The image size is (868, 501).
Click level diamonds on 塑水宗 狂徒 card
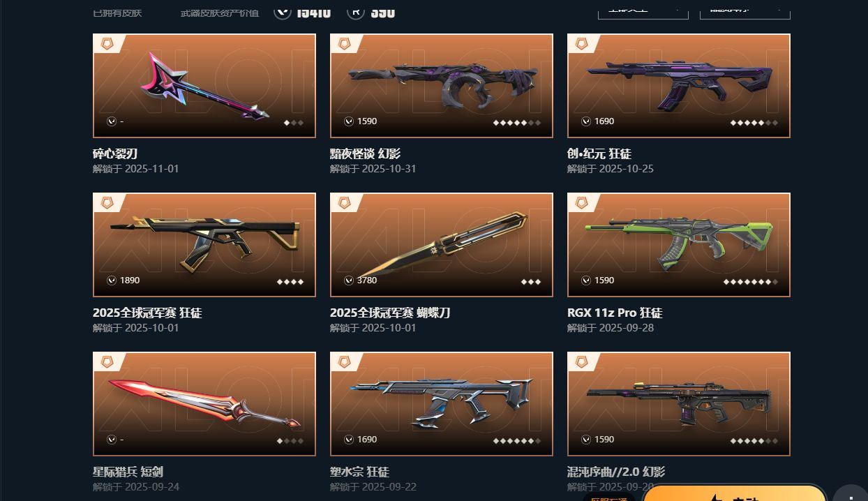click(x=517, y=441)
